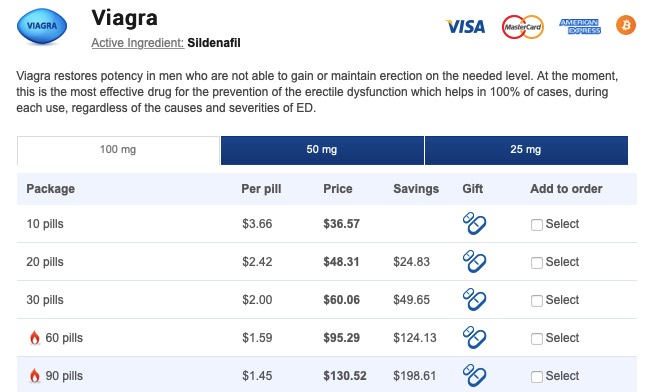Screen dimensions: 645x392
Task: Tick the Select checkbox for 60 pills
Action: pyautogui.click(x=536, y=339)
